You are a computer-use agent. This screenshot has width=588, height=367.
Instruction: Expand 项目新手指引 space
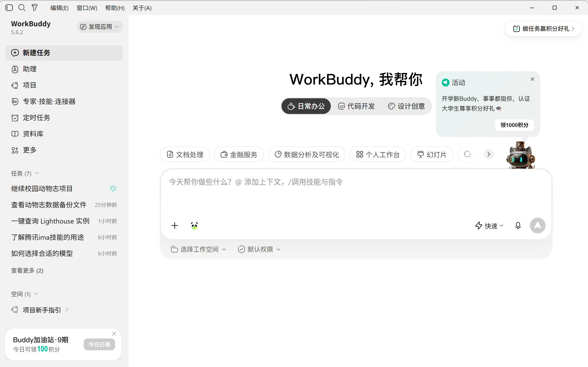click(x=64, y=310)
